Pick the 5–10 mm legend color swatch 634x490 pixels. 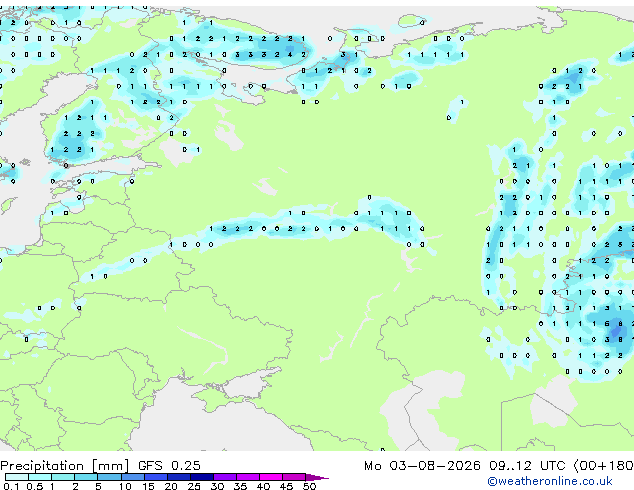coord(110,477)
